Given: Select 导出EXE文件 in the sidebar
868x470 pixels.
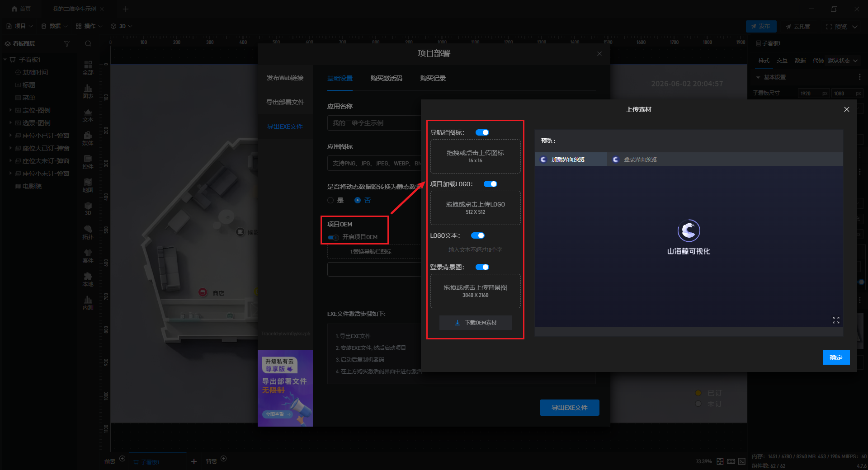Looking at the screenshot, I should [285, 127].
